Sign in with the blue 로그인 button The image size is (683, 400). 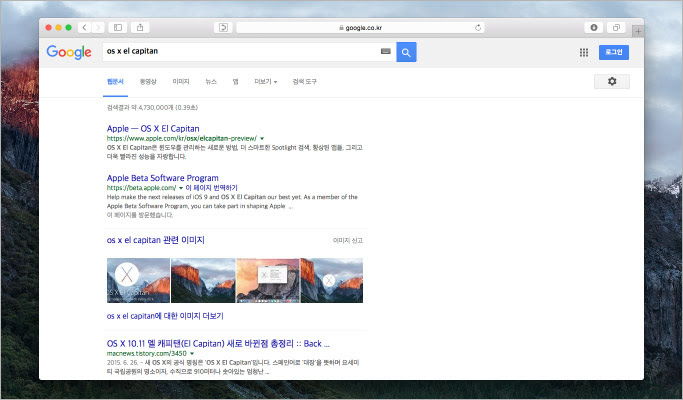click(x=613, y=52)
